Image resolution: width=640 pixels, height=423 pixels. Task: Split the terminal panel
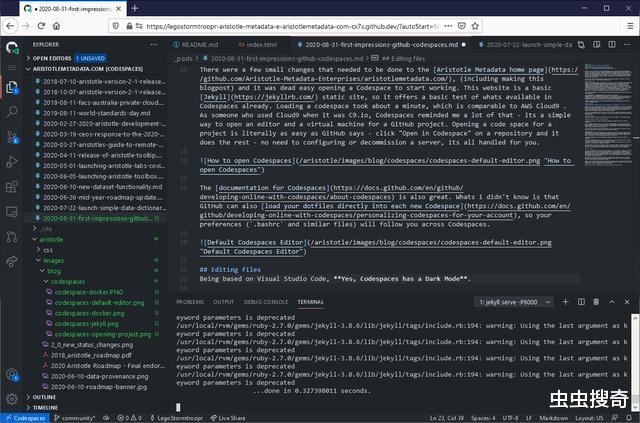pos(581,302)
